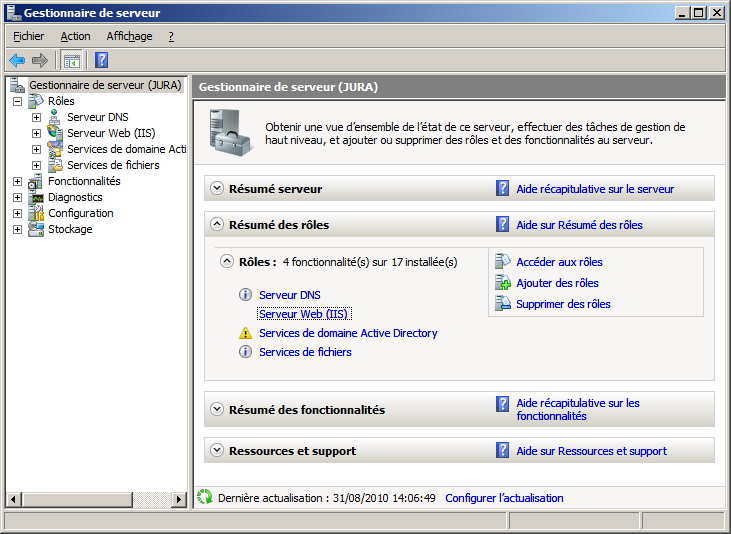Collapse the Résumé des rôles section
Viewport: 731px width, 534px height.
[217, 225]
